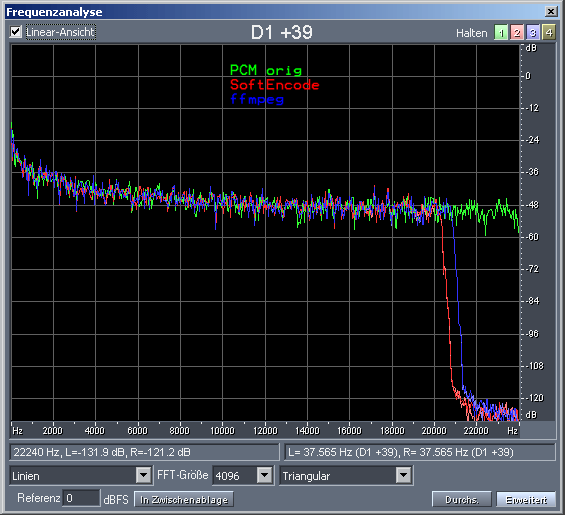Image resolution: width=565 pixels, height=515 pixels.
Task: Toggle the Erweitert button
Action: 526,500
